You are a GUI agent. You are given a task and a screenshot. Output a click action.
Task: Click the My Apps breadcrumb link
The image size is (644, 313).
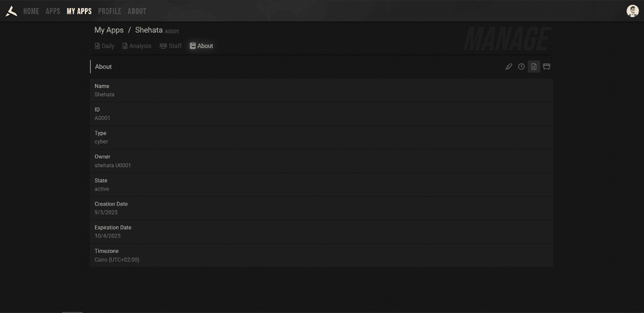[109, 30]
